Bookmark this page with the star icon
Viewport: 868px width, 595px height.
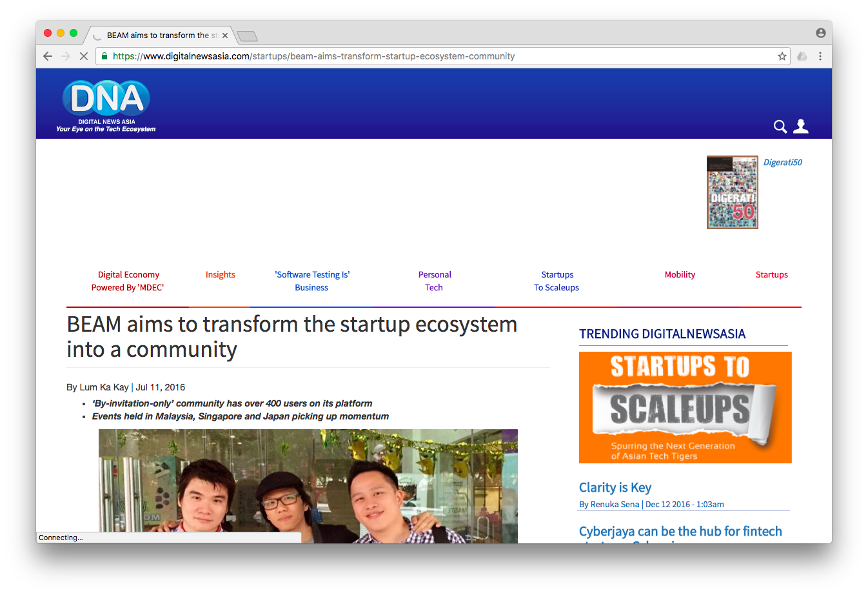click(782, 56)
